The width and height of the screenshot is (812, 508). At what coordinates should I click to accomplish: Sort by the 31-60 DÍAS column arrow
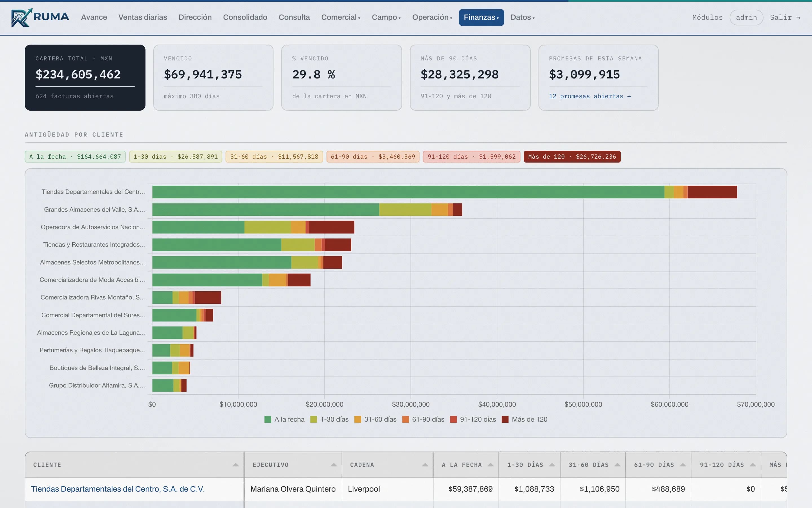pos(617,465)
